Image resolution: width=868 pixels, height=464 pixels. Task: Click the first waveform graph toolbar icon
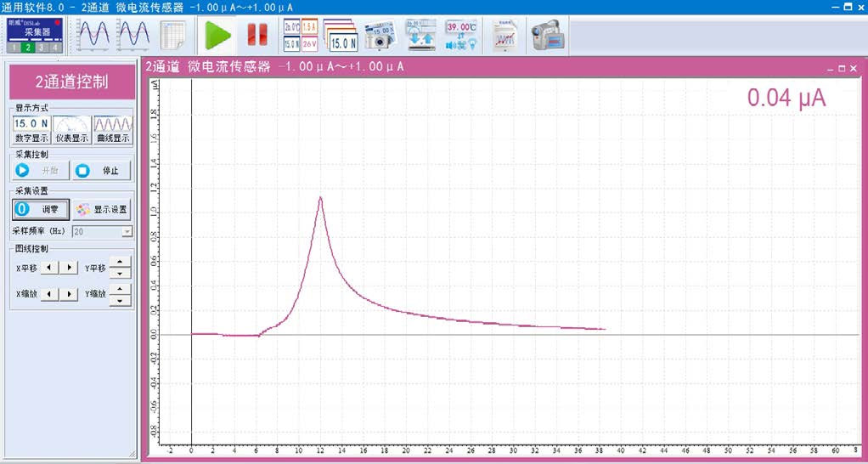(93, 35)
